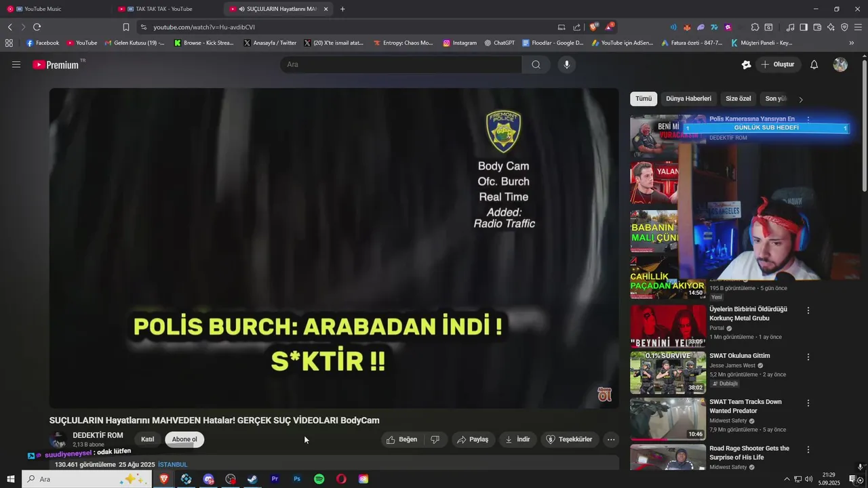
Task: Open the music note playlist icon
Action: 790,27
